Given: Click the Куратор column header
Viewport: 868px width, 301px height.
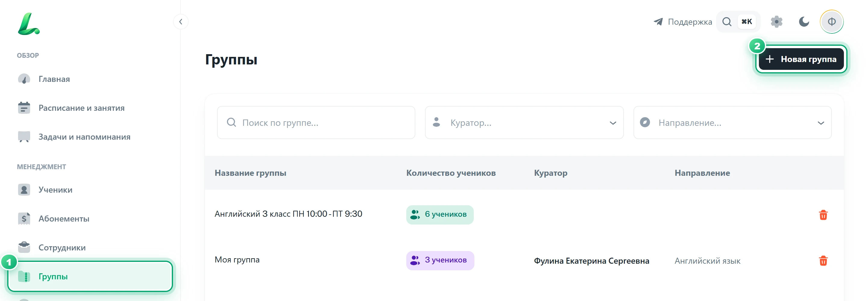Looking at the screenshot, I should click(551, 173).
